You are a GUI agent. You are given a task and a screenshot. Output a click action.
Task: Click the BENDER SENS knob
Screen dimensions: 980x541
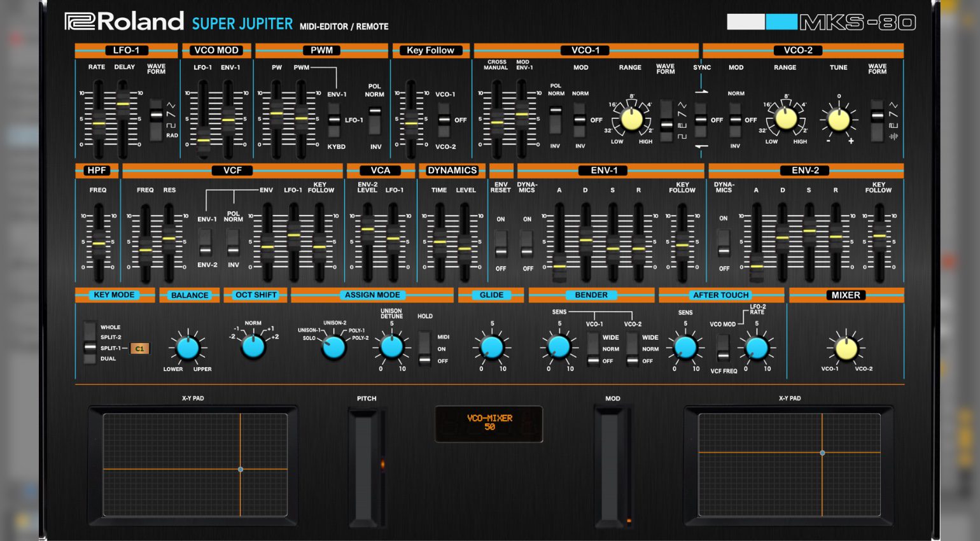click(x=559, y=347)
